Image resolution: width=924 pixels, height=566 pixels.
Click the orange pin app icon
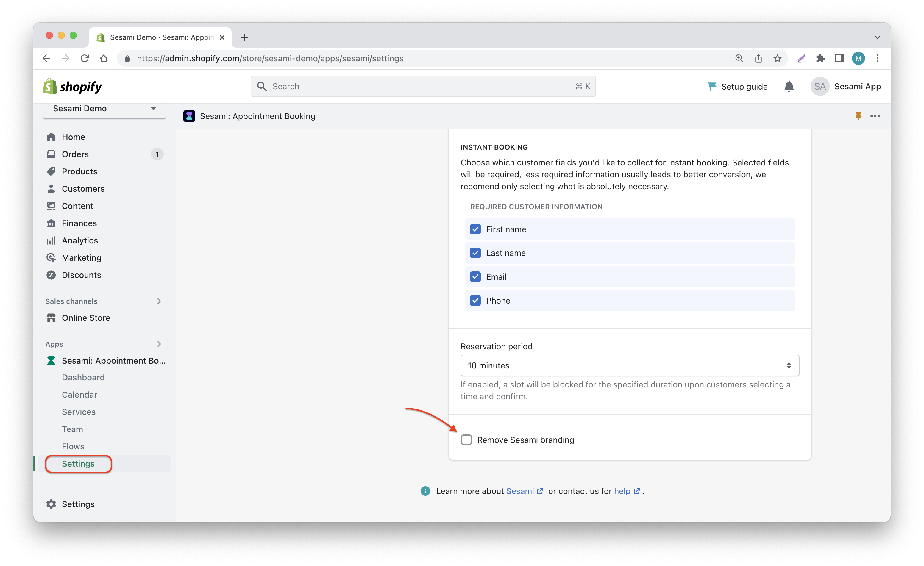coord(858,116)
